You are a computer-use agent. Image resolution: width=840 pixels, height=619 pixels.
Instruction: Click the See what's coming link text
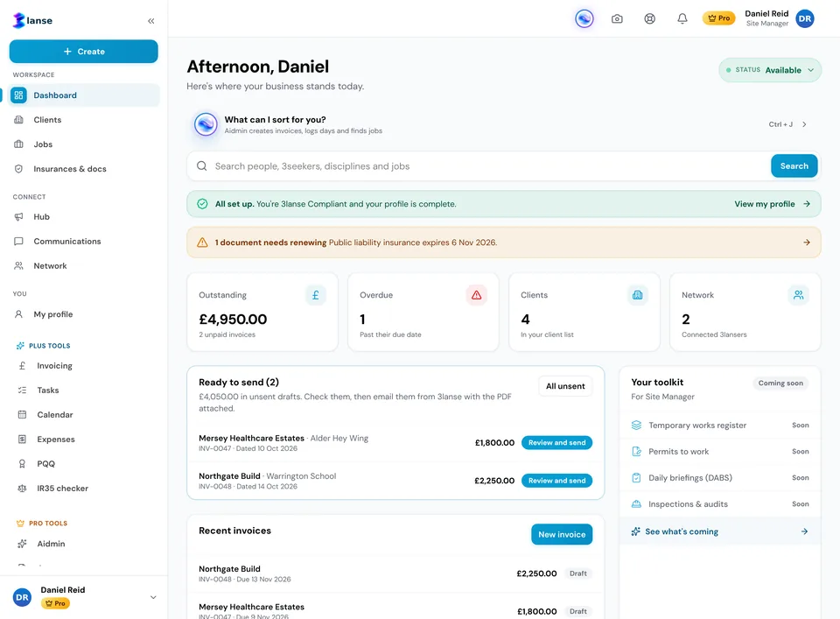click(682, 531)
